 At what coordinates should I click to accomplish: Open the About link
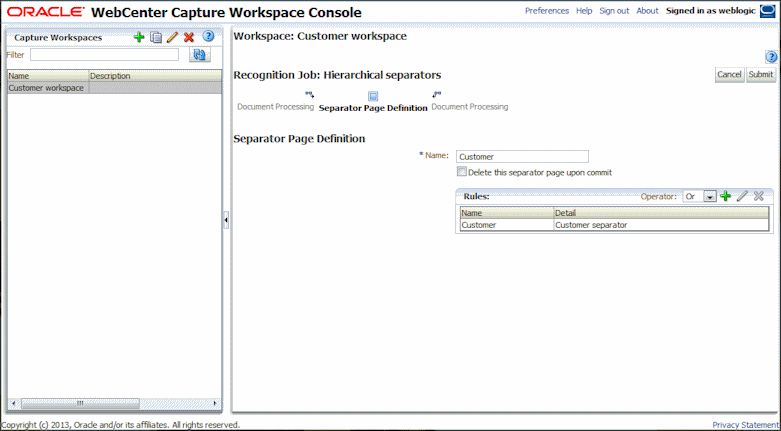coord(648,11)
